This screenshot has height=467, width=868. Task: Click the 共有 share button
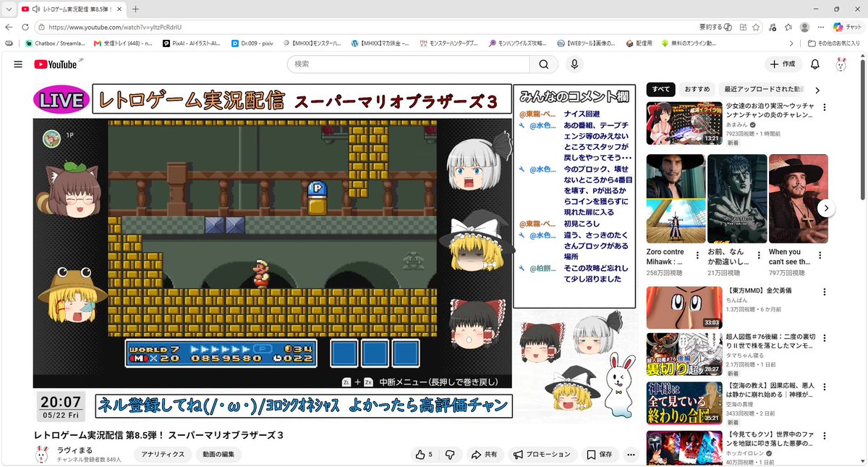(484, 455)
